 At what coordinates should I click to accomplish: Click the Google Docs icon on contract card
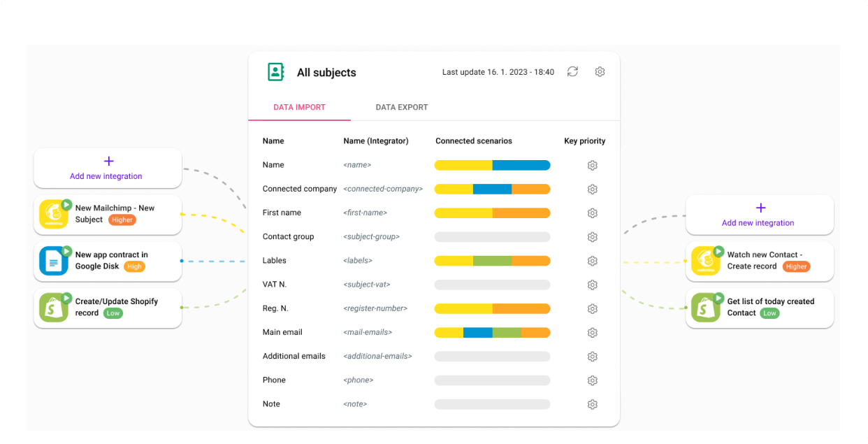coord(53,261)
